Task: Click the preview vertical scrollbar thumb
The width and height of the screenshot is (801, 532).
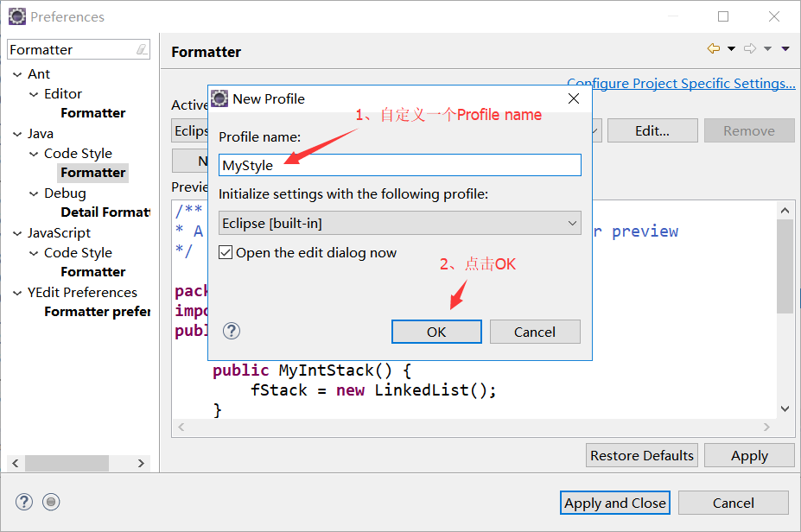Action: 785,266
